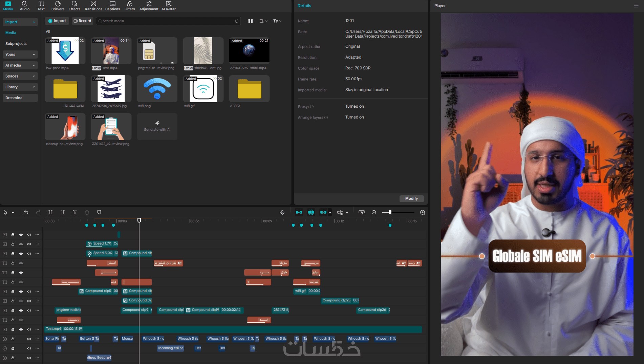Mute the Sonar Ping audio track

point(29,339)
